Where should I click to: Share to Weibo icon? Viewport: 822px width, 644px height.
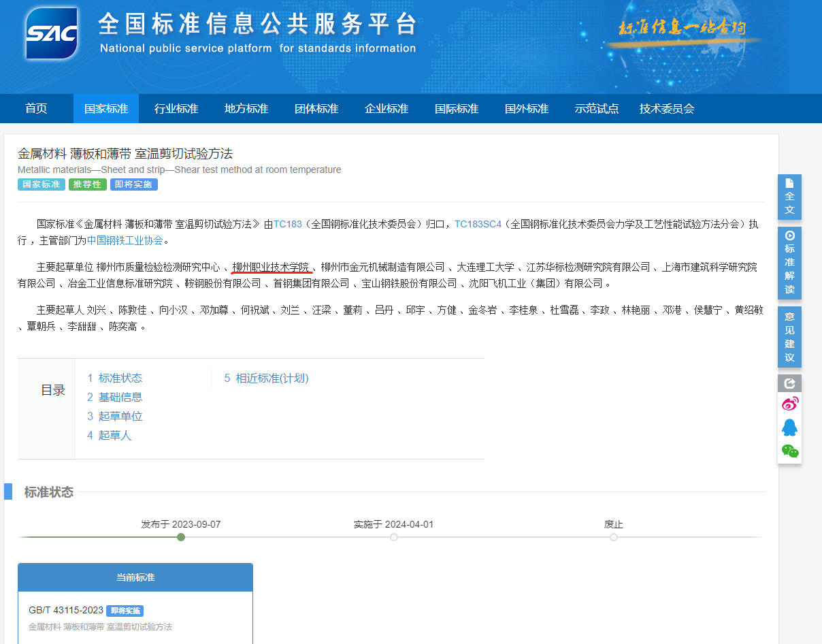pyautogui.click(x=789, y=404)
